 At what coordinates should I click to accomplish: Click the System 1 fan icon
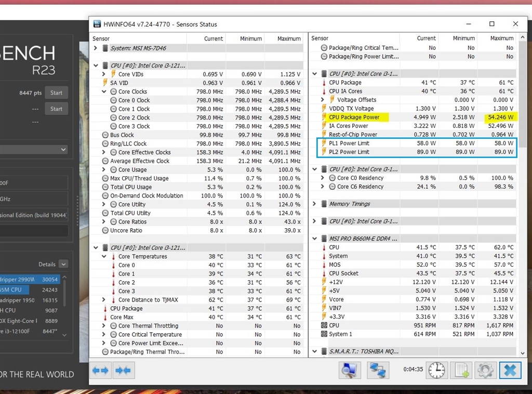click(x=324, y=334)
